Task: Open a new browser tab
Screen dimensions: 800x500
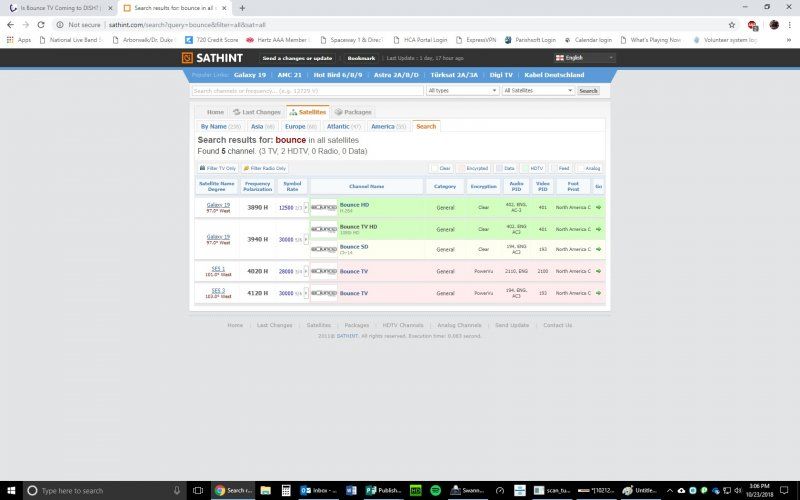Action: [x=242, y=8]
